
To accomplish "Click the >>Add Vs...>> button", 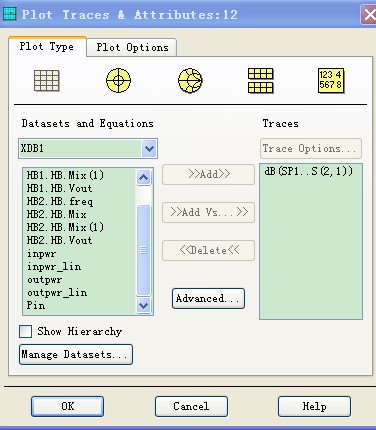I will click(x=209, y=212).
